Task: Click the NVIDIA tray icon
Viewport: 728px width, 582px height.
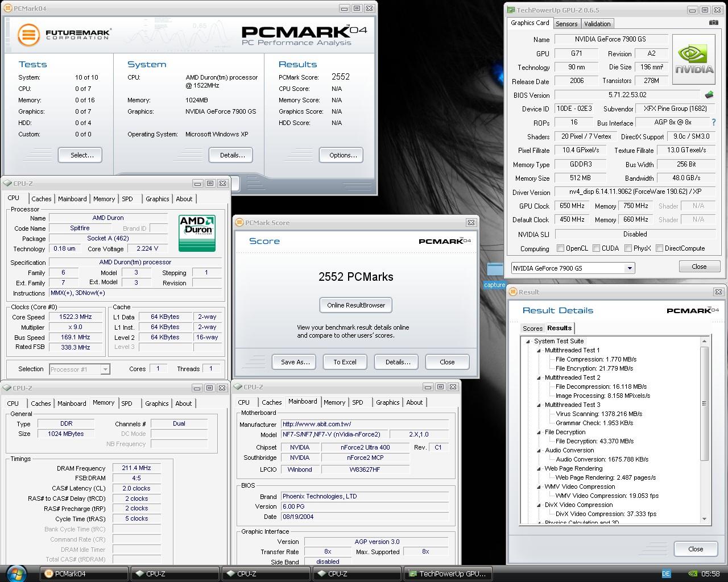Action: tap(692, 573)
